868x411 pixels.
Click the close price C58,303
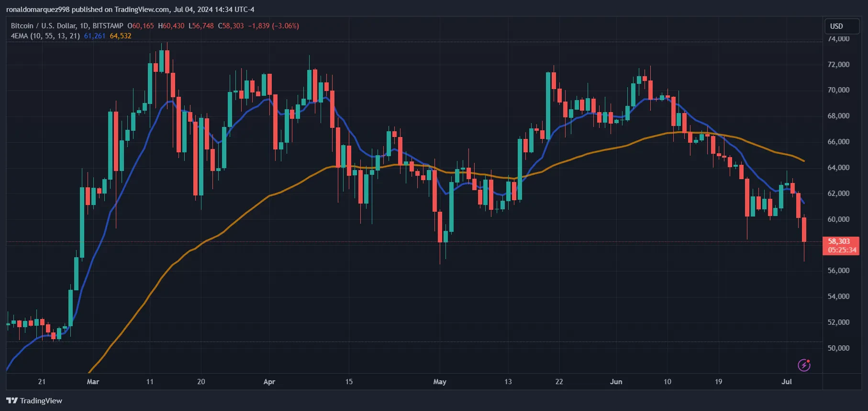coord(231,26)
